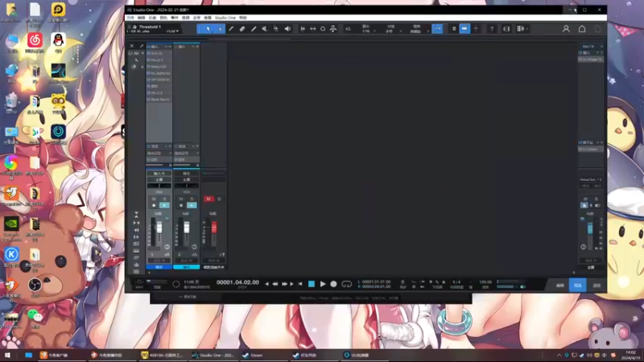Click the Black Box insert on channel 1
The image size is (644, 362).
(159, 99)
